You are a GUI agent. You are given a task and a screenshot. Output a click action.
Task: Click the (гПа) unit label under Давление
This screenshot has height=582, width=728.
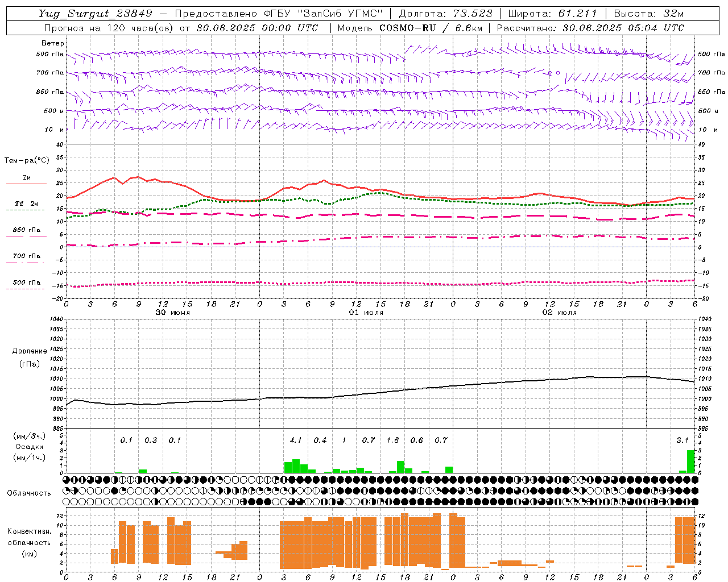pyautogui.click(x=30, y=364)
